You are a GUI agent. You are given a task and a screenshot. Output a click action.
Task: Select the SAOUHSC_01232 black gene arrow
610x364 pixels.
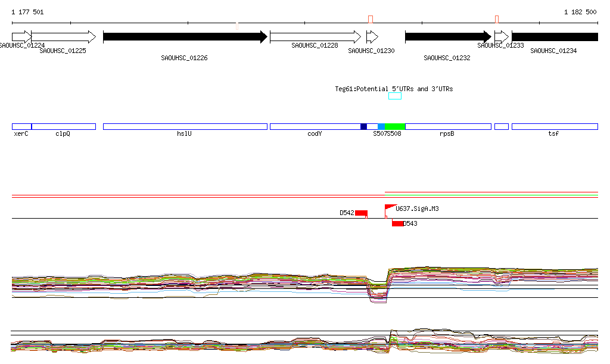pyautogui.click(x=447, y=37)
